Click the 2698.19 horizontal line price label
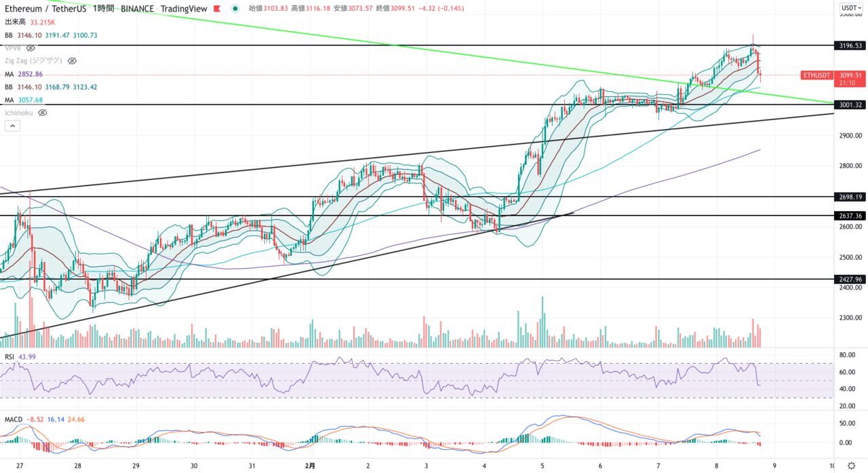Screen dimensions: 868x473 pos(850,197)
